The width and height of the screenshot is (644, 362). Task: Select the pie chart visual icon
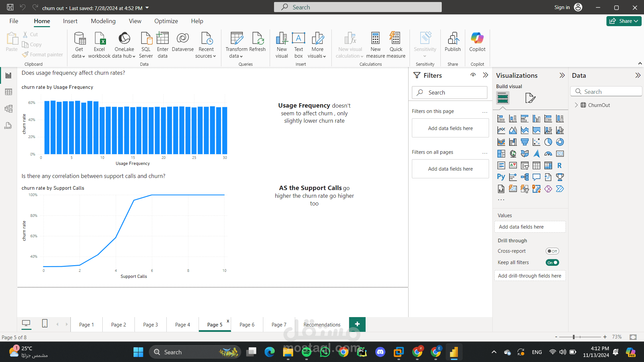tap(548, 142)
